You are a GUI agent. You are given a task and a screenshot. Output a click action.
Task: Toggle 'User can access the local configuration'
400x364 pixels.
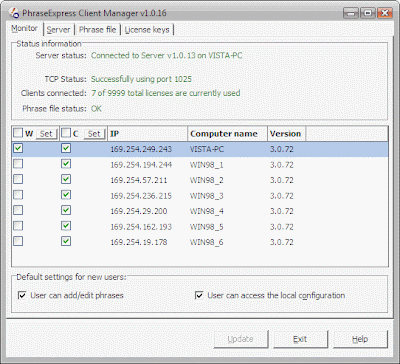[x=199, y=295]
